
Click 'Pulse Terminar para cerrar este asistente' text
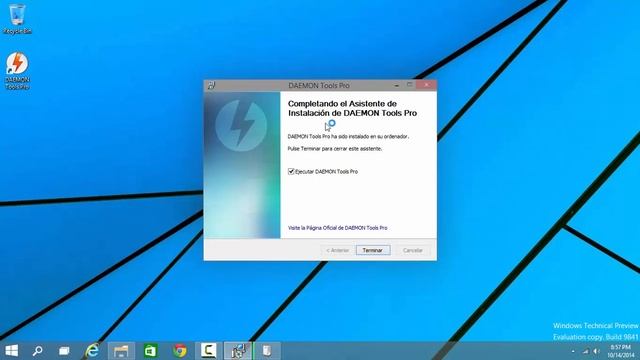click(x=335, y=149)
